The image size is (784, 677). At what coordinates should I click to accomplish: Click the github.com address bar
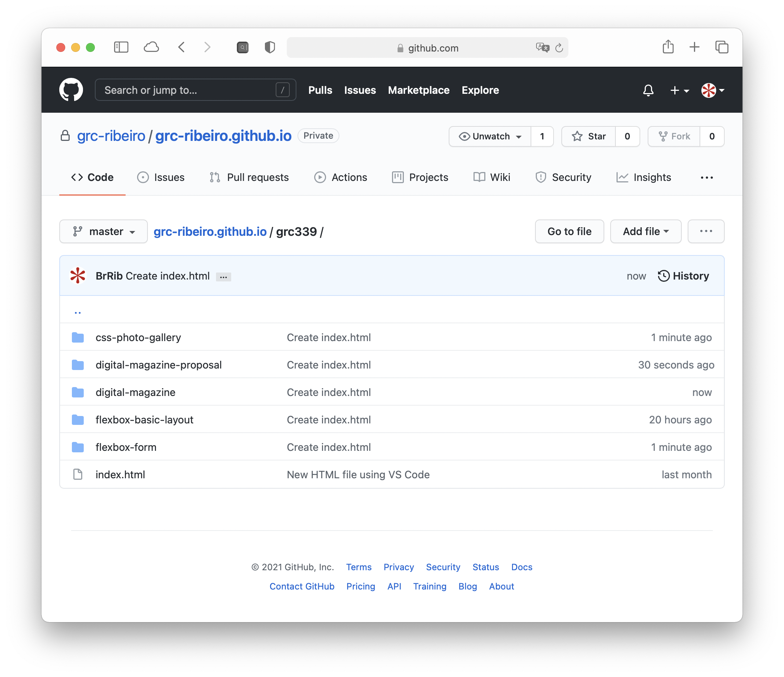coord(427,48)
